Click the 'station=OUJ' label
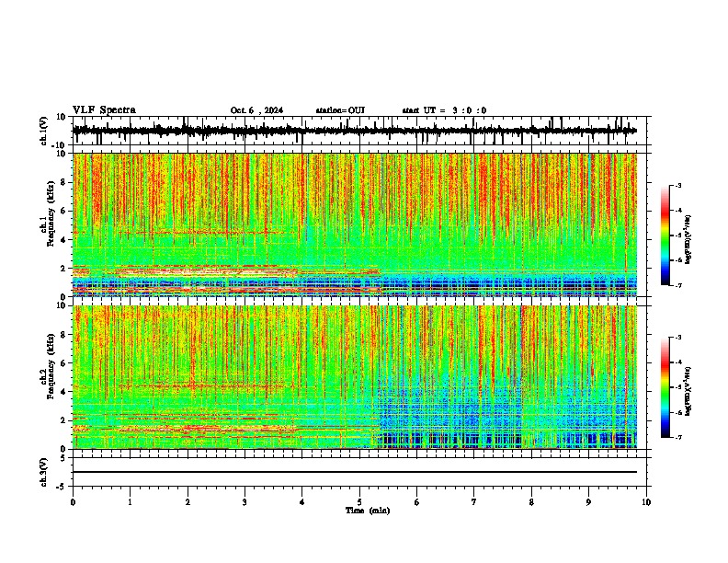This screenshot has height=563, width=728. pyautogui.click(x=340, y=110)
